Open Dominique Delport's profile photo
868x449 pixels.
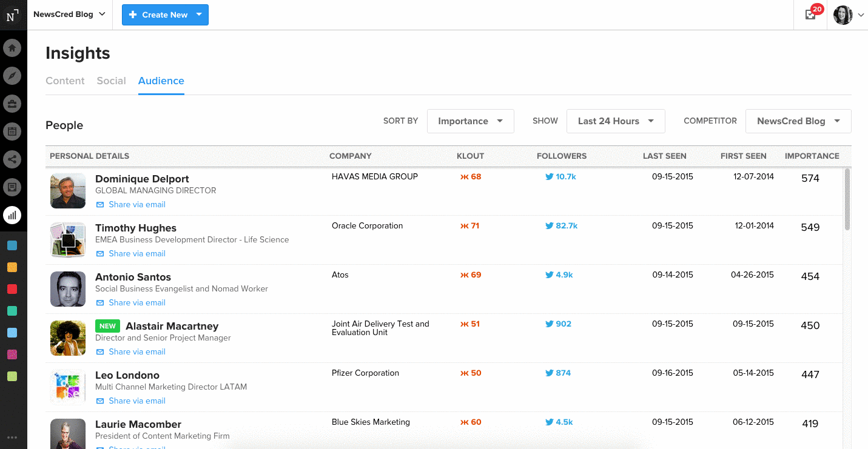(68, 191)
